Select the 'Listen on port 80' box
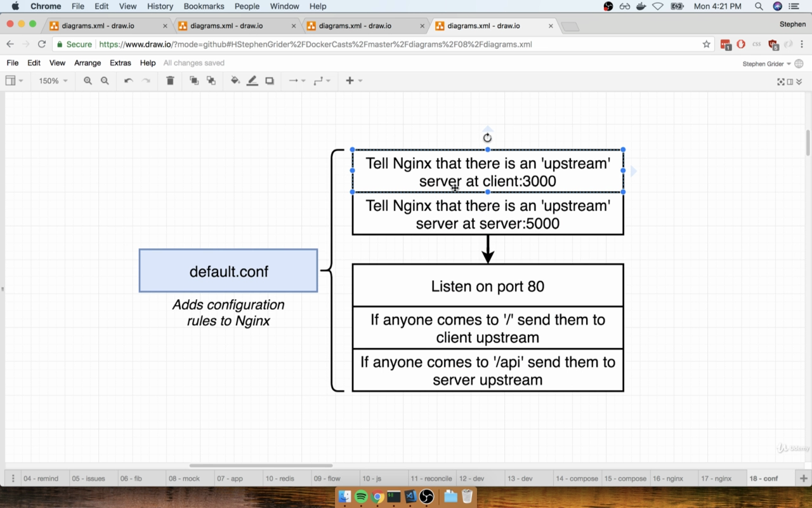Screen dimensions: 812x508 (488, 286)
